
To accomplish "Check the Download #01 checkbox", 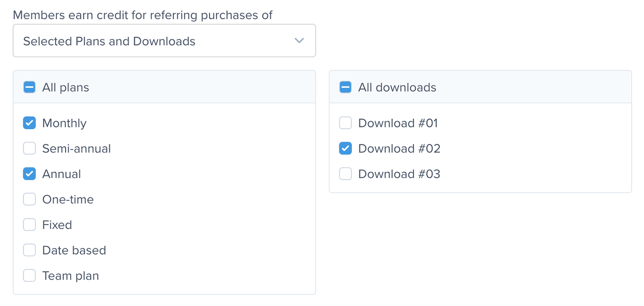I will pos(345,123).
